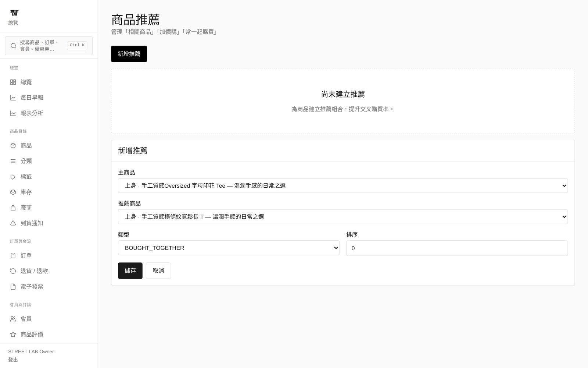Focus the search box 搜尋商品、訂單
This screenshot has height=368, width=588.
49,46
